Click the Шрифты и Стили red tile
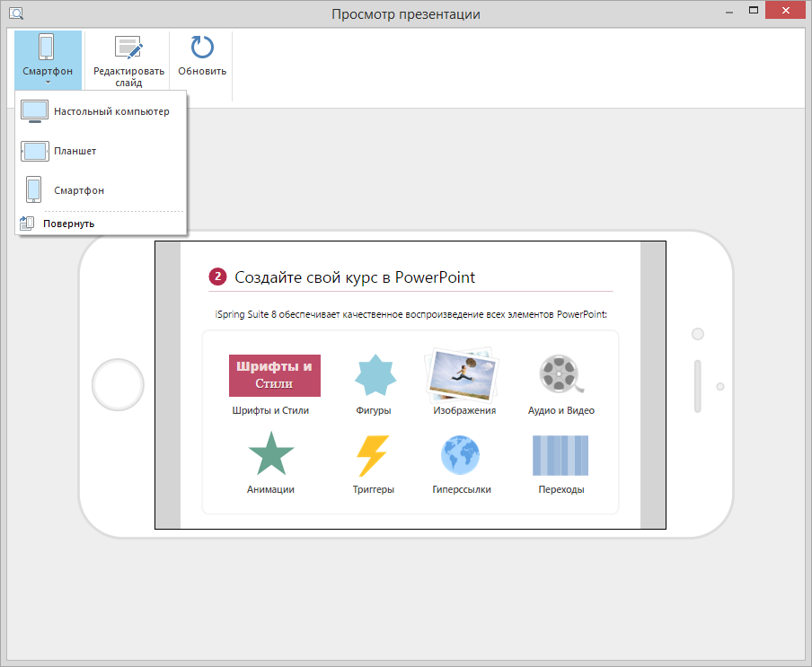Screen dimensions: 812x667 tap(275, 375)
